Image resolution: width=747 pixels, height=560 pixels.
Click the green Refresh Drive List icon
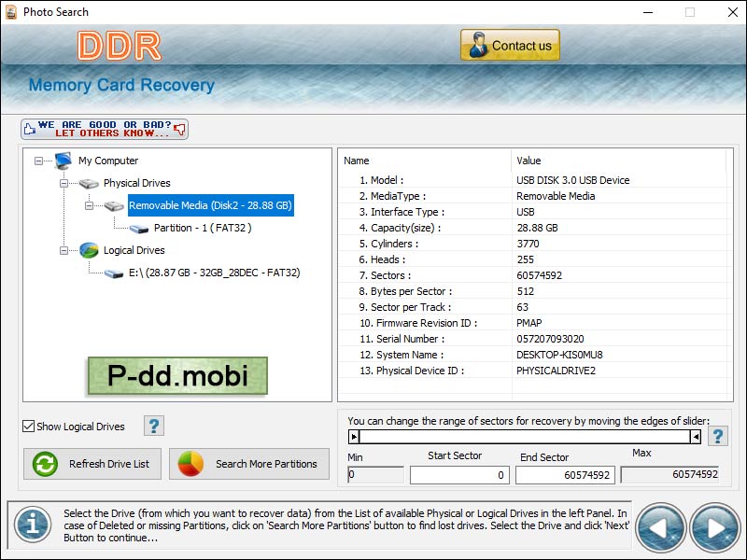coord(43,464)
